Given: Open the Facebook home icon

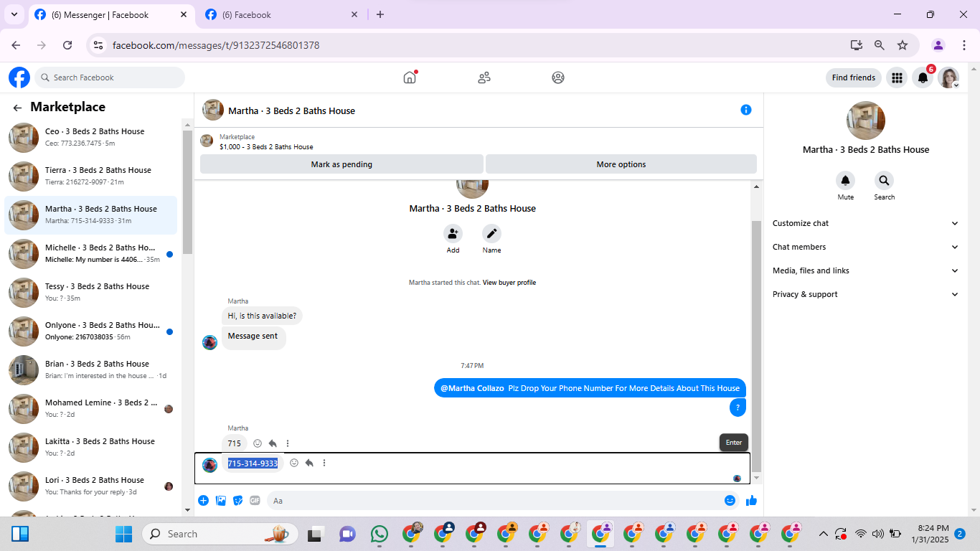Looking at the screenshot, I should pyautogui.click(x=410, y=77).
